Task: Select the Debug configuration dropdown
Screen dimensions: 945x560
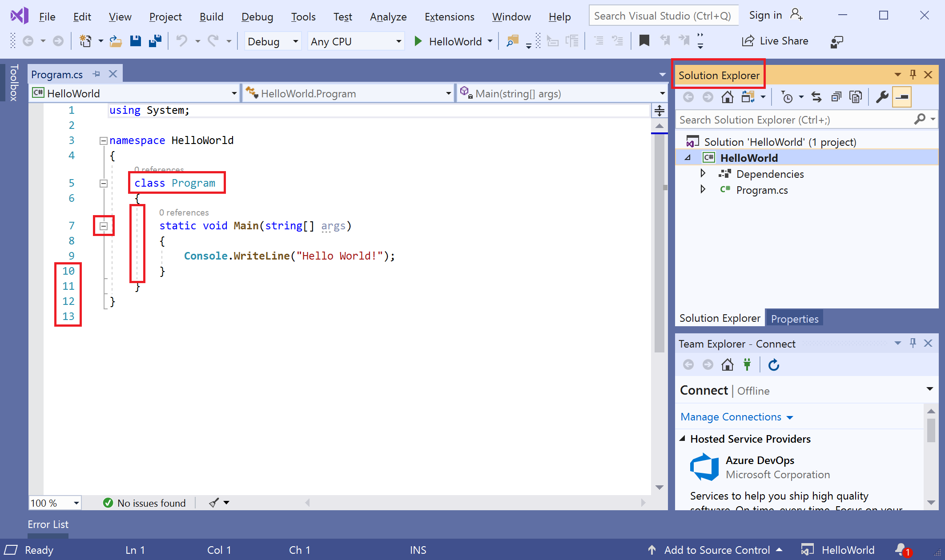Action: 270,42
